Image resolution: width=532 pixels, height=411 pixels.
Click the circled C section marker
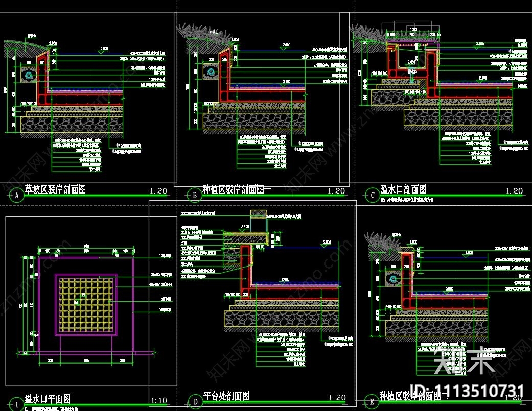(x=372, y=195)
